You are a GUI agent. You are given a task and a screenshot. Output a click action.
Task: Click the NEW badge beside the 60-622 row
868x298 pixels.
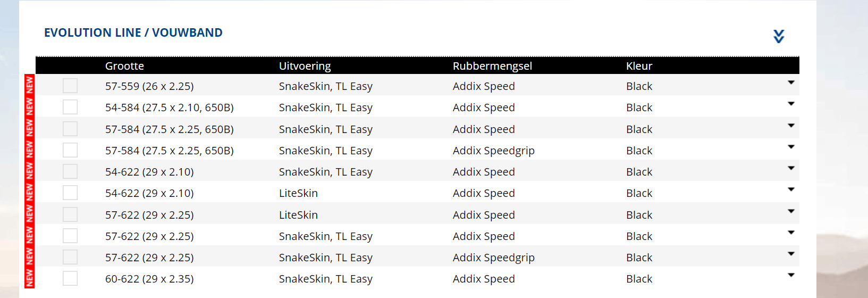pos(30,278)
